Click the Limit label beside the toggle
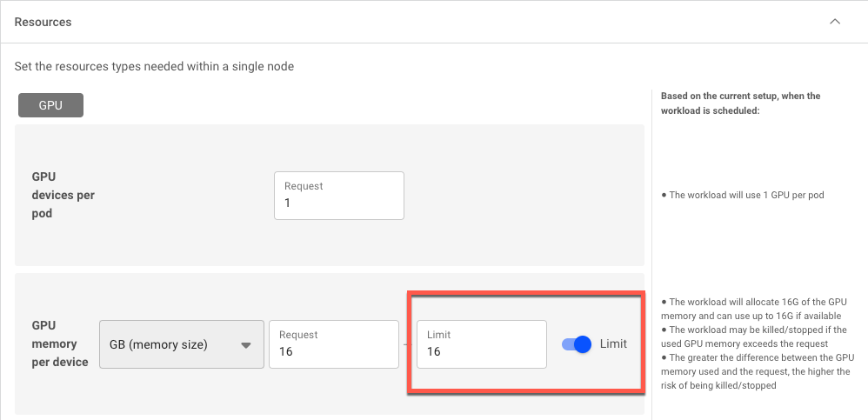Screen dimensions: 868x420 [x=613, y=344]
